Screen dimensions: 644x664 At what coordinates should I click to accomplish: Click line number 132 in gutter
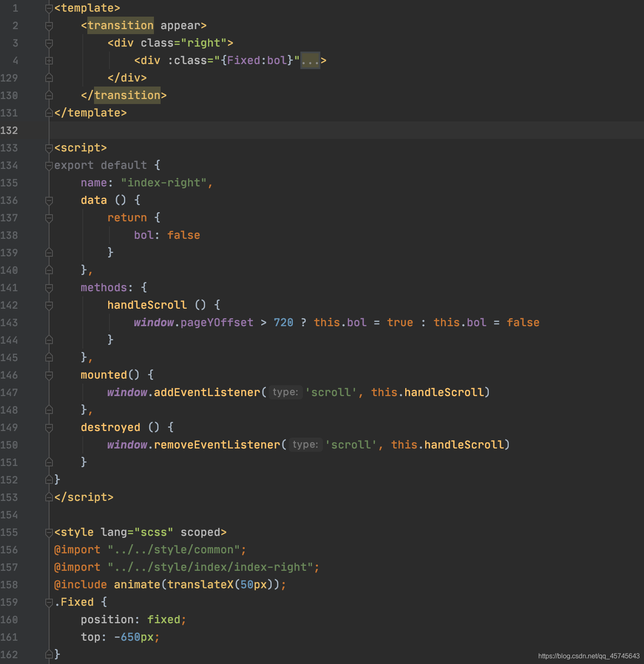point(9,131)
